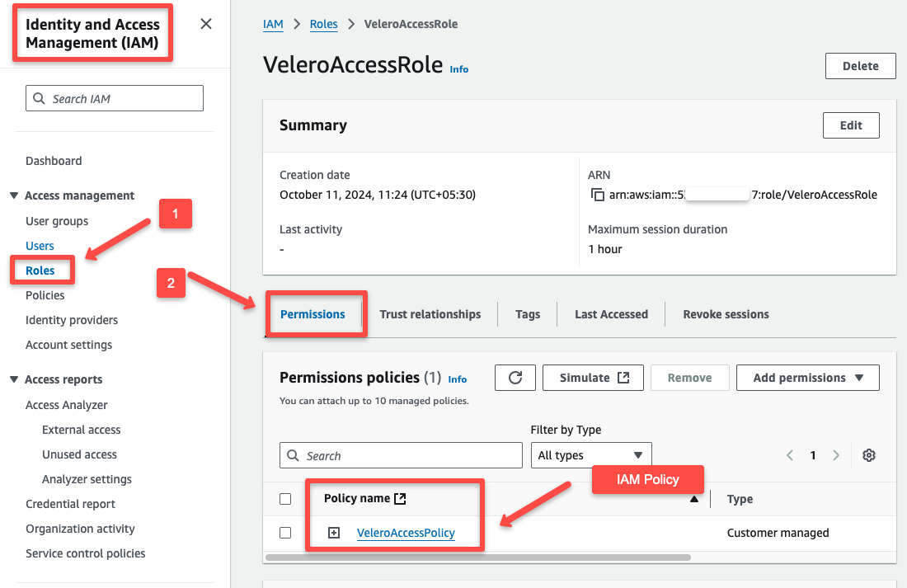
Task: Go to previous page of policies
Action: (x=789, y=454)
